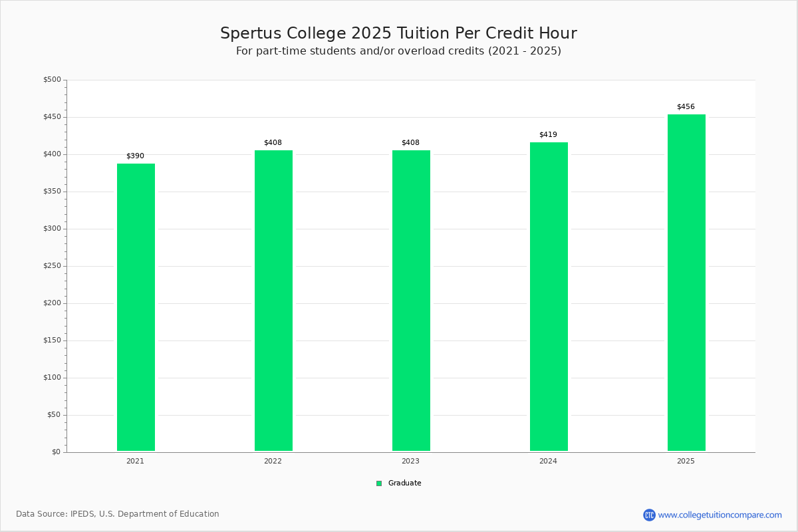Click the $250 y-axis label
The image size is (798, 532).
(x=52, y=266)
